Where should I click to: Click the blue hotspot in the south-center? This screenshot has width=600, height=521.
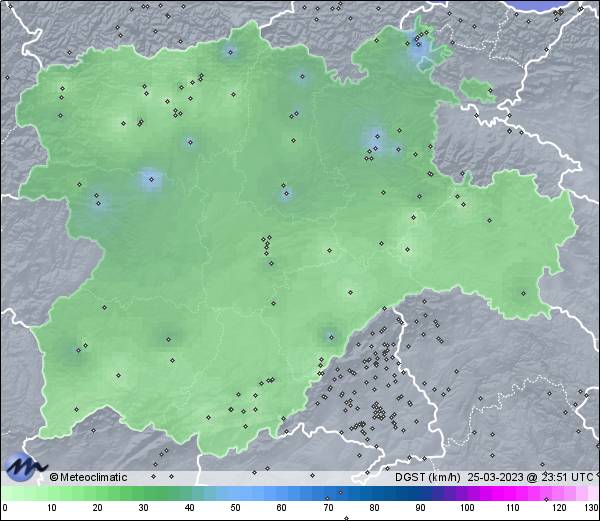pyautogui.click(x=328, y=335)
